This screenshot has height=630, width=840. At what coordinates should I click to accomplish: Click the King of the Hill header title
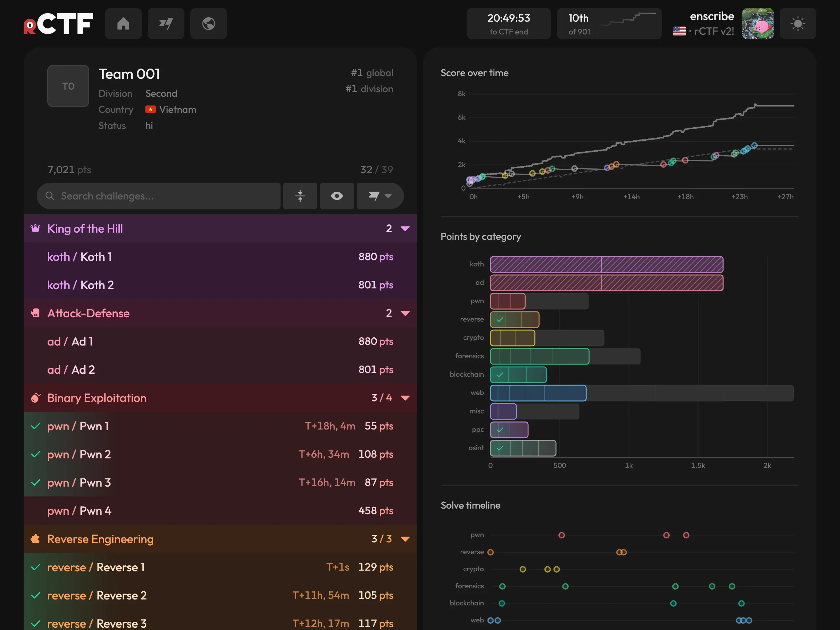pyautogui.click(x=85, y=229)
